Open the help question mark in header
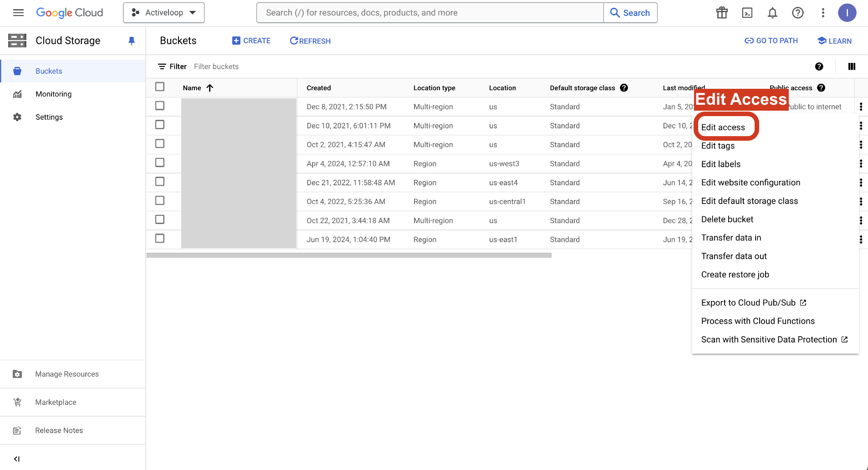The image size is (868, 470). pyautogui.click(x=798, y=13)
